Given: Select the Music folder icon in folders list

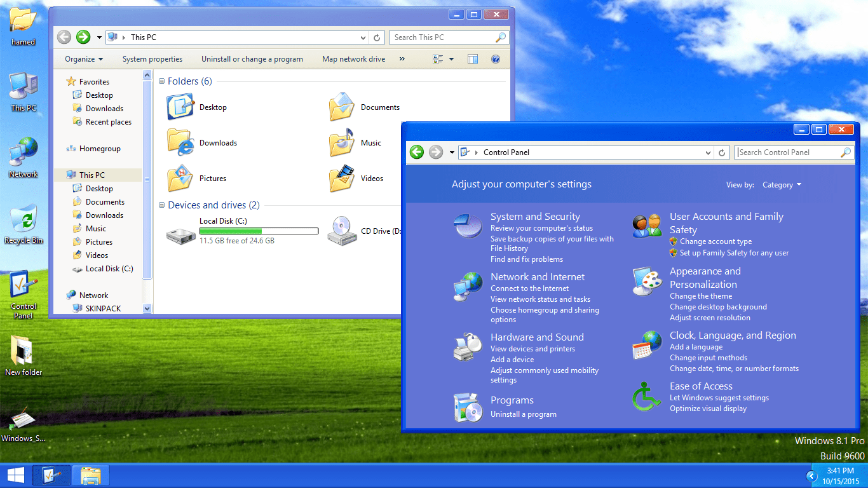Looking at the screenshot, I should [x=342, y=142].
